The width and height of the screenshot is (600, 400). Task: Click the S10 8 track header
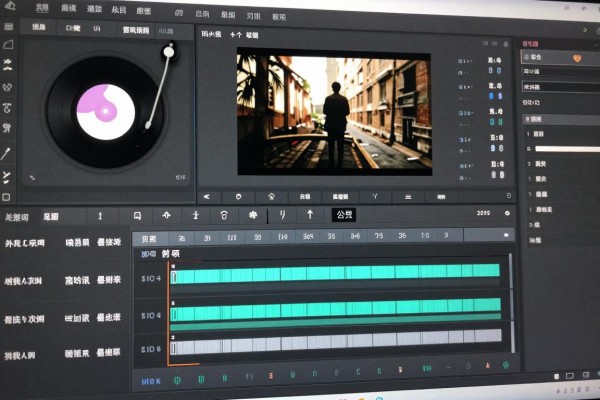pyautogui.click(x=151, y=349)
